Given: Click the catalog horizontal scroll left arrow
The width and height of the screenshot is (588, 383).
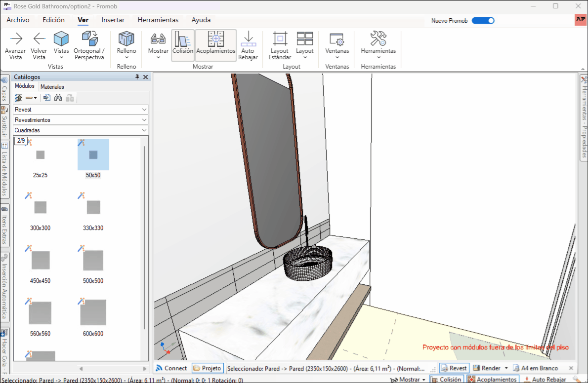Looking at the screenshot, I should click(x=81, y=369).
